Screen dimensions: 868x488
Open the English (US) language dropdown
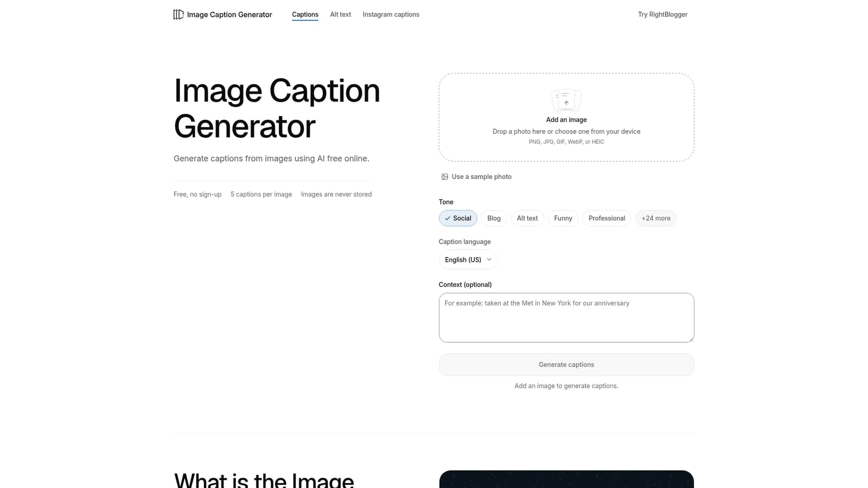pos(468,260)
